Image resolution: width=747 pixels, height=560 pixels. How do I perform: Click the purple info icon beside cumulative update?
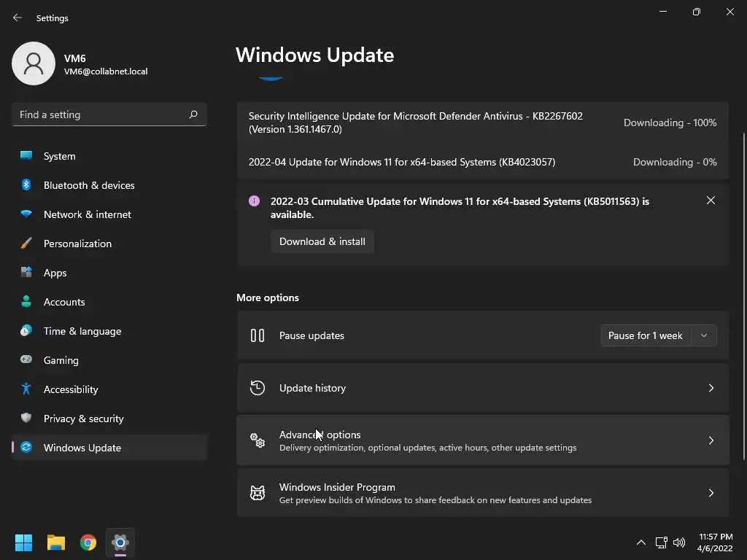(x=255, y=201)
